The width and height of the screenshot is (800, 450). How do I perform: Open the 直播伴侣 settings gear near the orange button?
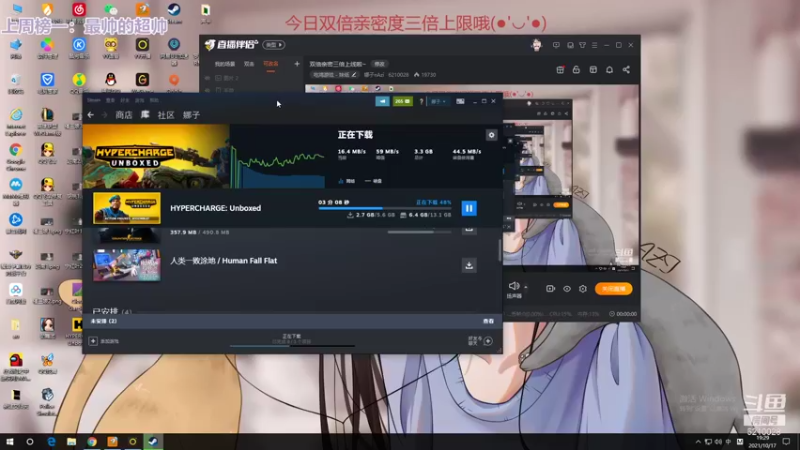583,289
